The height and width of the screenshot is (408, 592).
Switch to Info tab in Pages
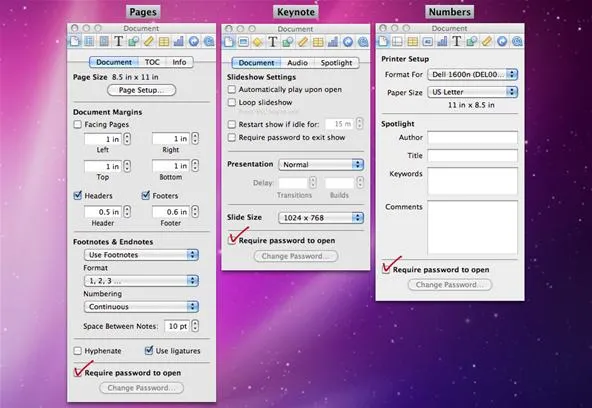coord(179,62)
